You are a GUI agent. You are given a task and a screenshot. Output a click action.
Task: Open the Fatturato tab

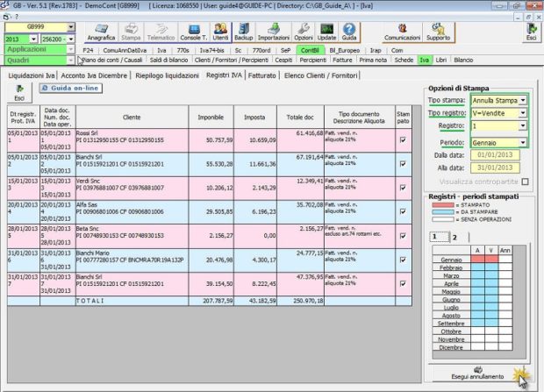click(262, 75)
